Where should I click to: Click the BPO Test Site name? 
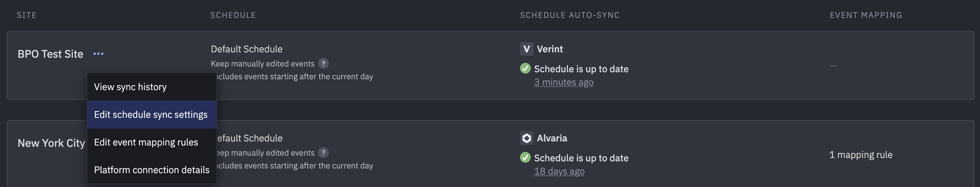coord(50,54)
